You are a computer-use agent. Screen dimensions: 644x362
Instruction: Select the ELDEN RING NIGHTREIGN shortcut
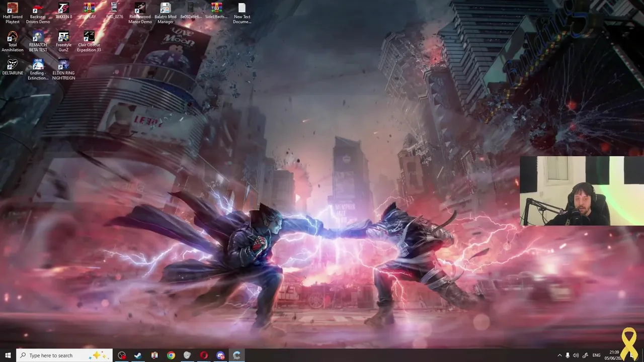point(63,69)
